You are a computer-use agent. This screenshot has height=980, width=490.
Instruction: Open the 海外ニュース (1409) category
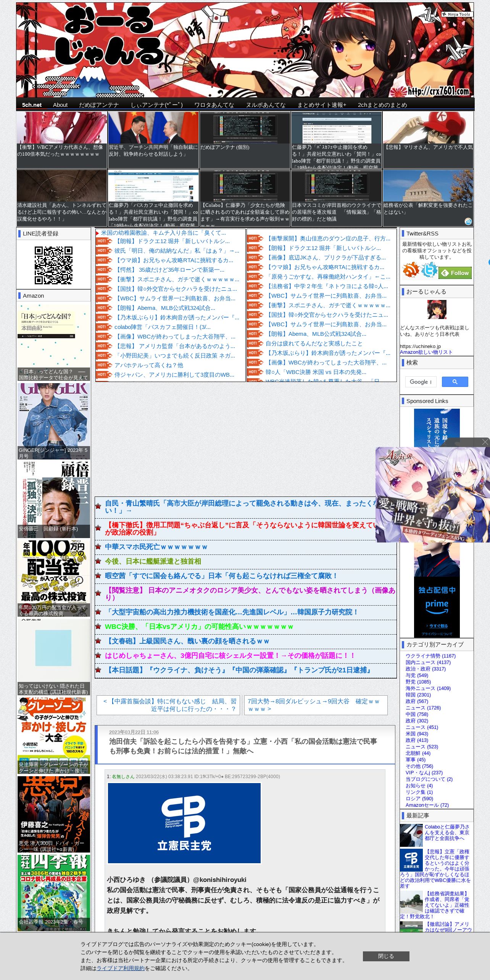pyautogui.click(x=428, y=688)
